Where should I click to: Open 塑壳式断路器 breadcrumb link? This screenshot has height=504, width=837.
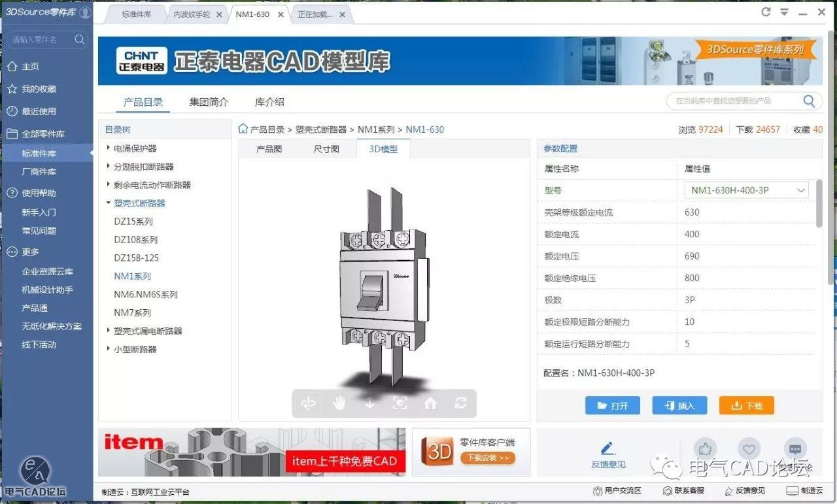[x=322, y=129]
